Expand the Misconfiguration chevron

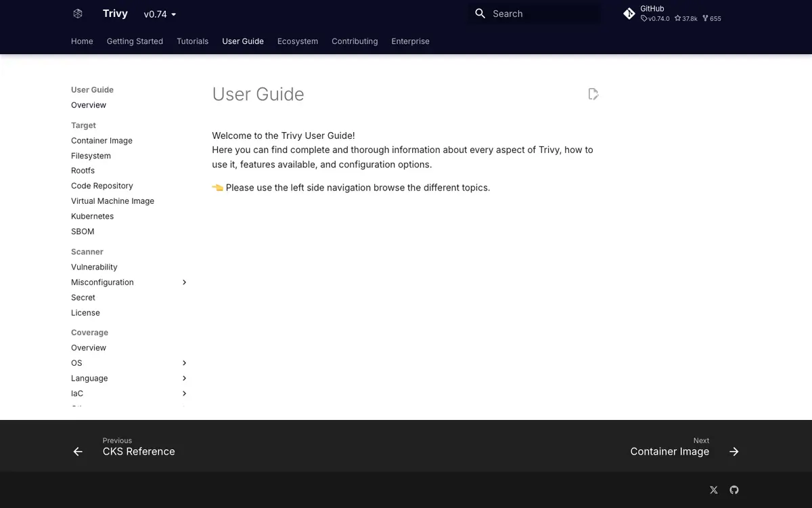click(x=184, y=282)
